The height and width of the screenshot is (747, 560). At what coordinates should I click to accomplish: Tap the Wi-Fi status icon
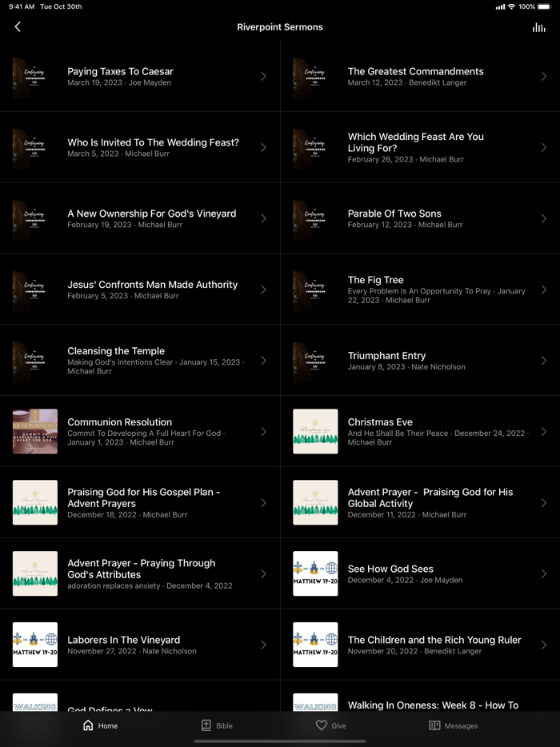point(511,6)
